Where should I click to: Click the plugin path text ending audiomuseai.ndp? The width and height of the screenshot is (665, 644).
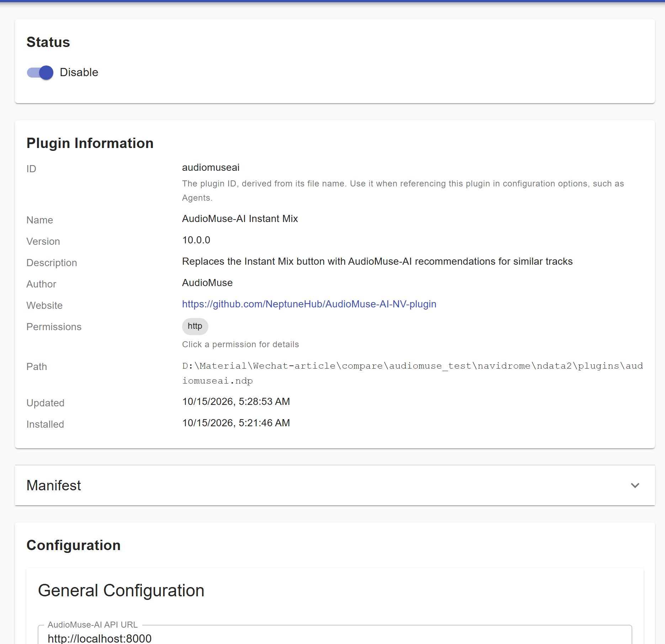click(413, 373)
